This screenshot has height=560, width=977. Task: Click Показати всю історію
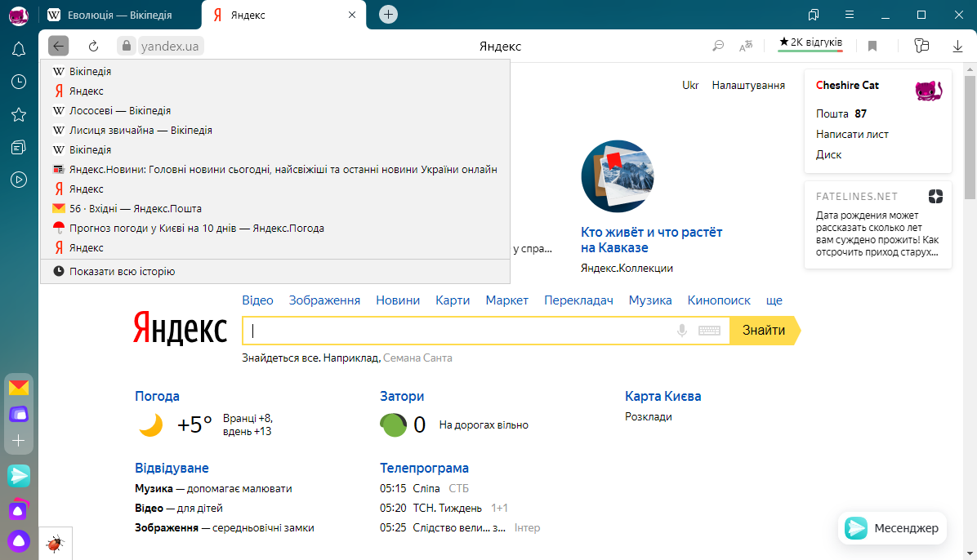point(274,272)
